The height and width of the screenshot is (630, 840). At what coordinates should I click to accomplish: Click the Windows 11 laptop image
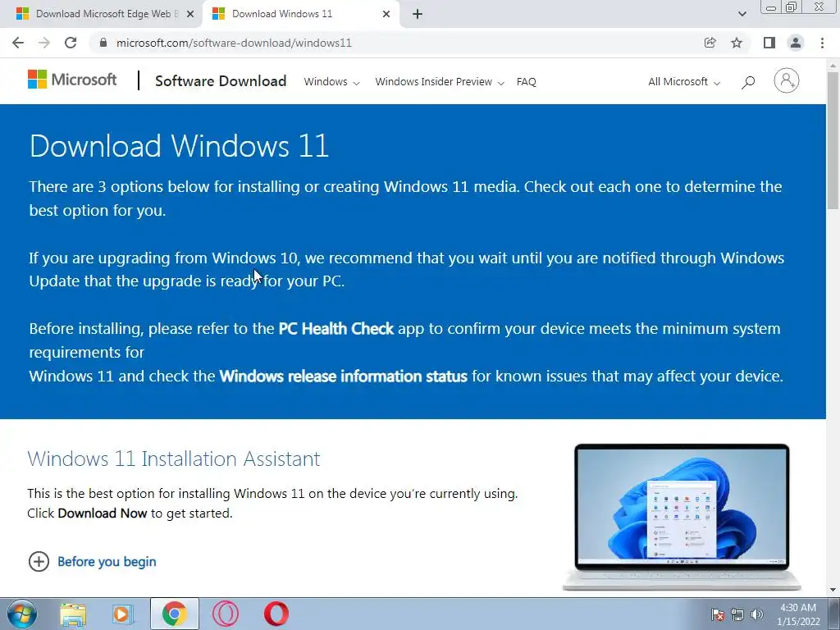click(682, 517)
